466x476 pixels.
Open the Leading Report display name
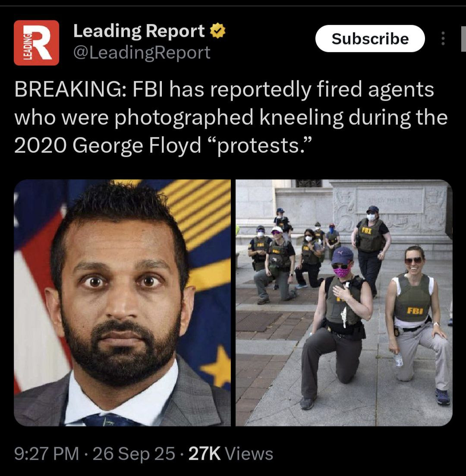[x=139, y=31]
